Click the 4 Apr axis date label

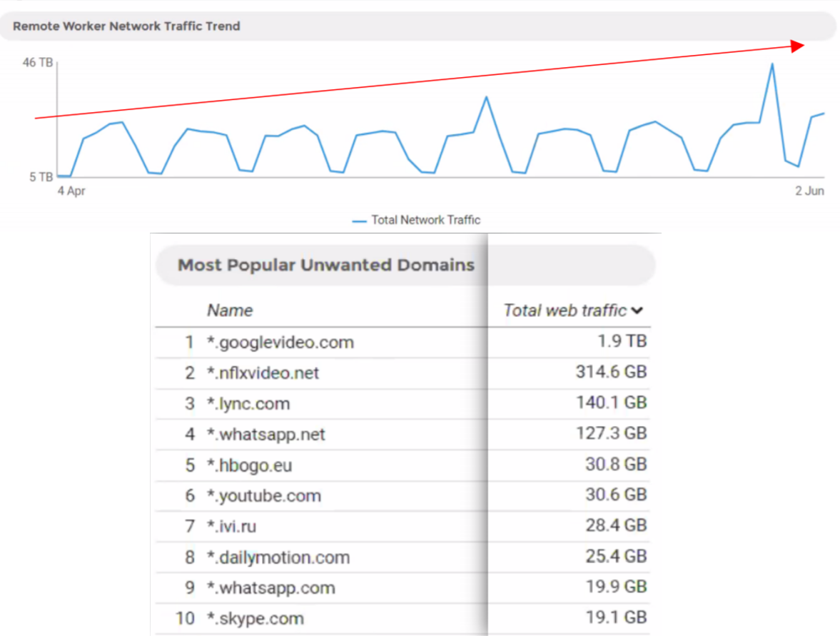71,191
